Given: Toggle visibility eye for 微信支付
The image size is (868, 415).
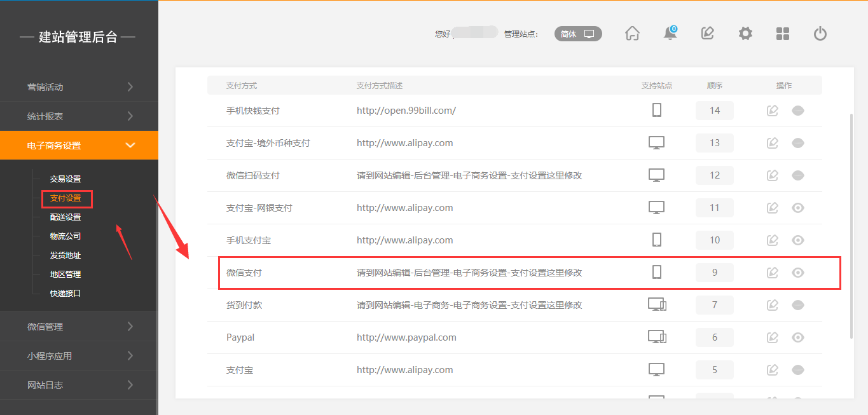Looking at the screenshot, I should tap(798, 273).
